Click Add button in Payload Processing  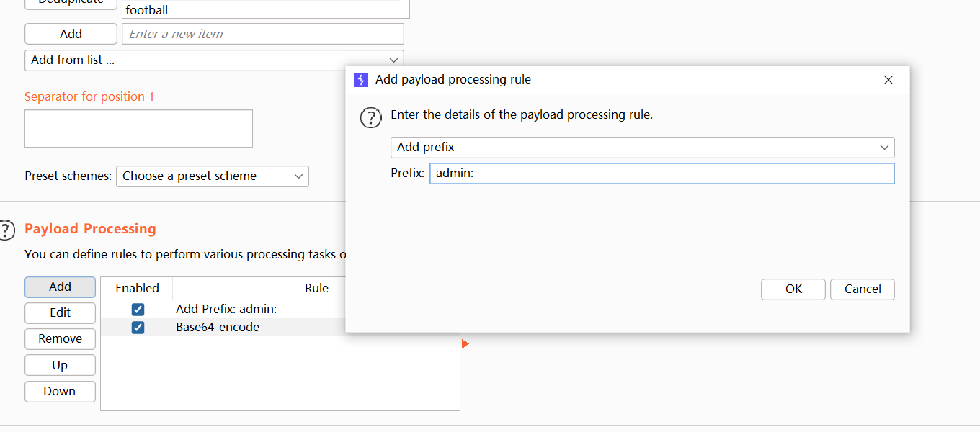60,287
